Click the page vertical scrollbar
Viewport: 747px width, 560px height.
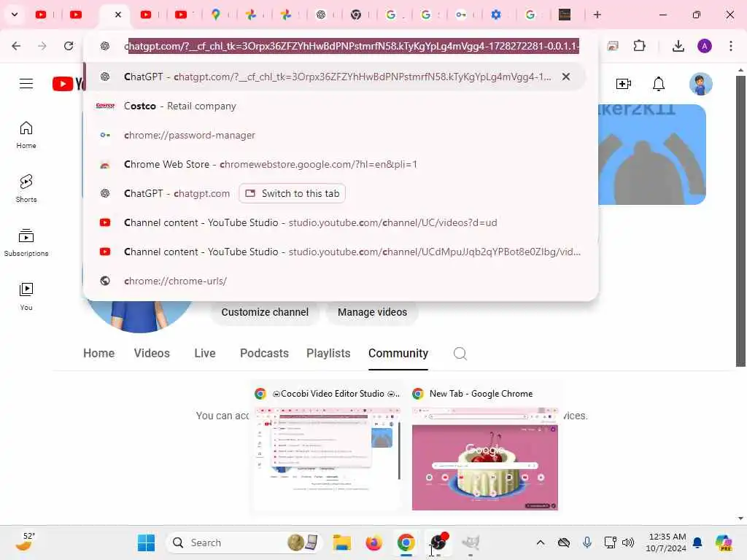pos(740,222)
